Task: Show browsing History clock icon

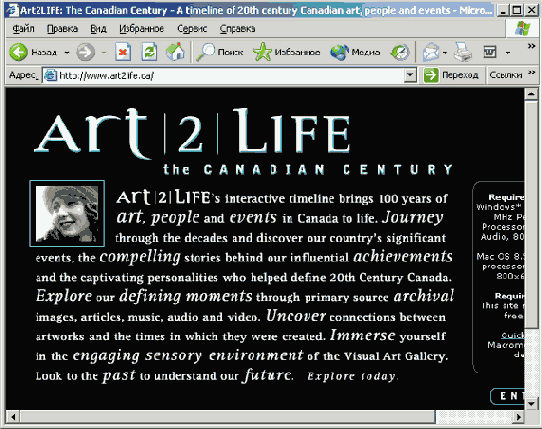Action: coord(400,52)
